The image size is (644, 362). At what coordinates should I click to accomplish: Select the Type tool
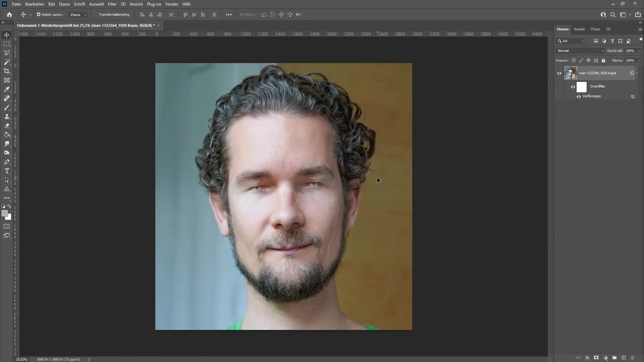(x=7, y=171)
